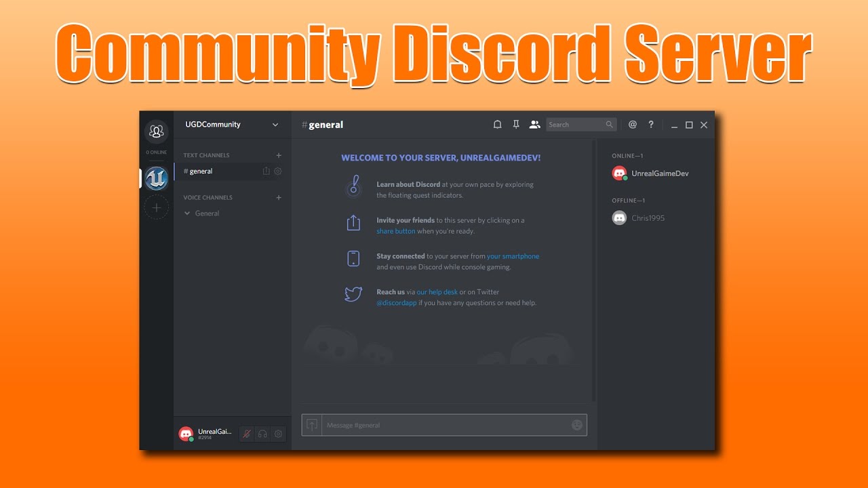The height and width of the screenshot is (488, 868).
Task: Click the share button link
Action: [396, 231]
